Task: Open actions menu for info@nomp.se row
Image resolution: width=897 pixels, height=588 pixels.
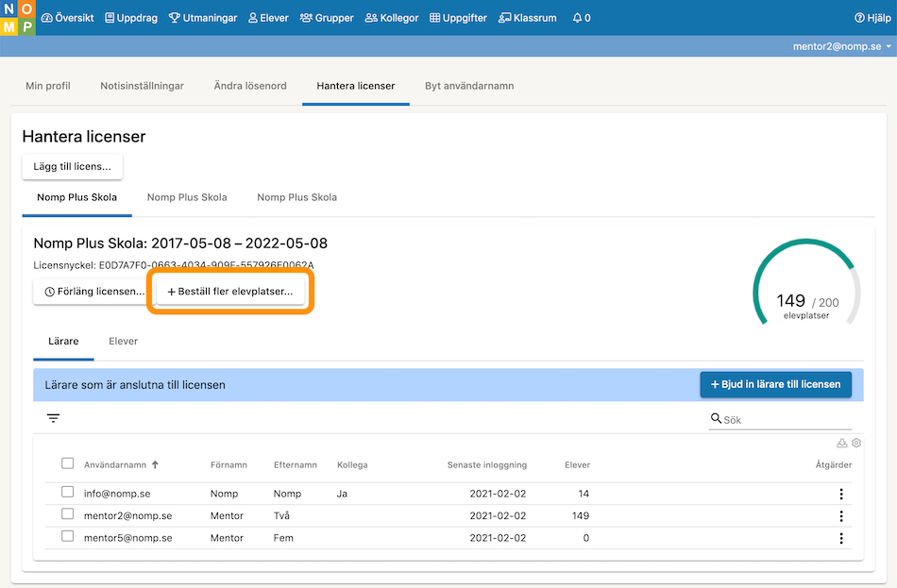Action: (x=841, y=495)
